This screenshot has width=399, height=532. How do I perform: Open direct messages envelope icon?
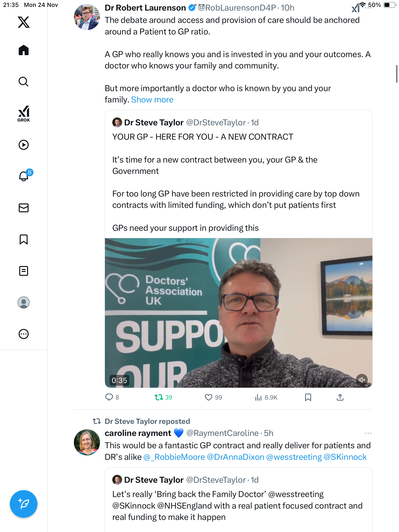(24, 208)
